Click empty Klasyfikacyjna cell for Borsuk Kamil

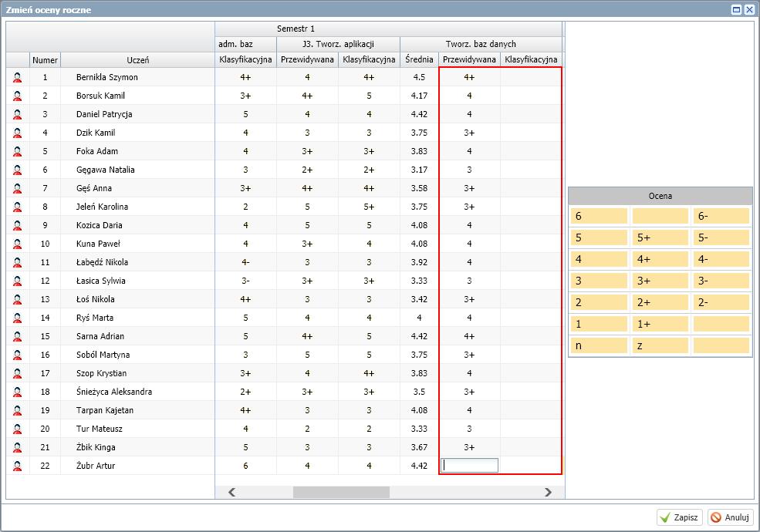(x=531, y=96)
